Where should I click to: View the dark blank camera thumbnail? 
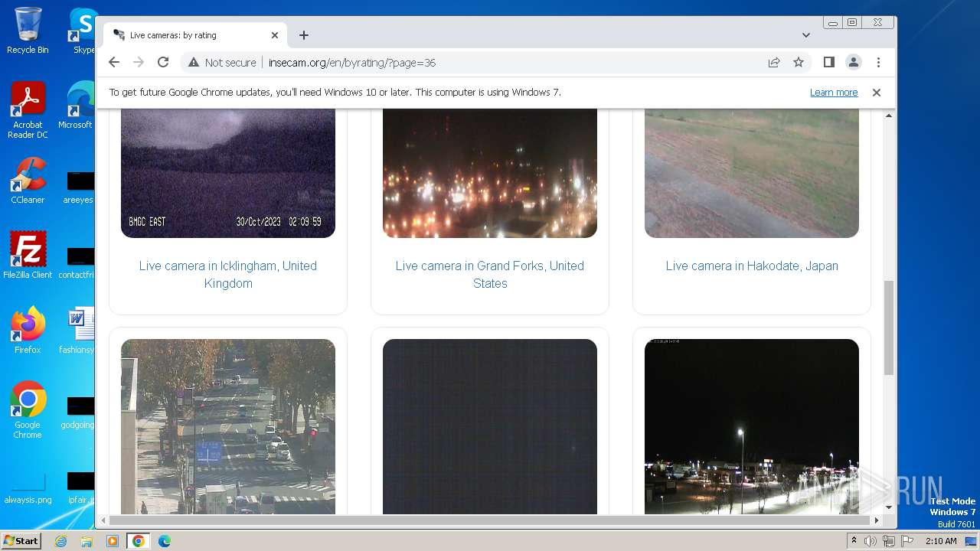pos(490,426)
